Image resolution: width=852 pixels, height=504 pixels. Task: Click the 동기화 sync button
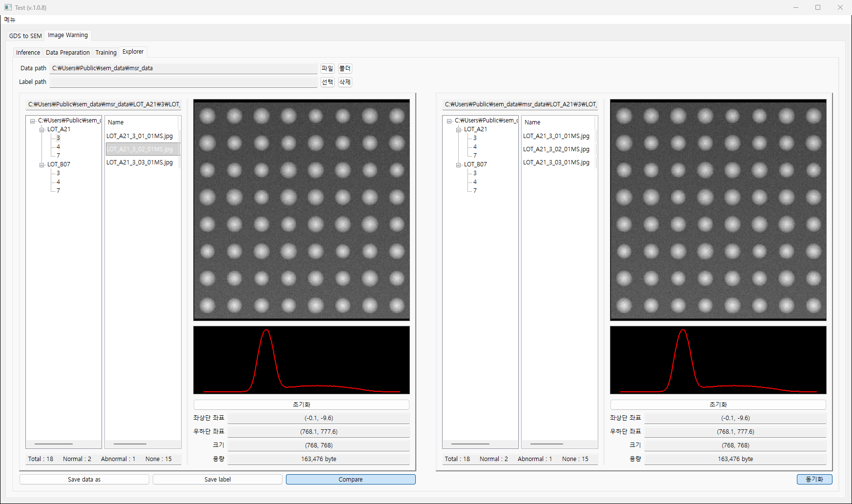tap(814, 479)
